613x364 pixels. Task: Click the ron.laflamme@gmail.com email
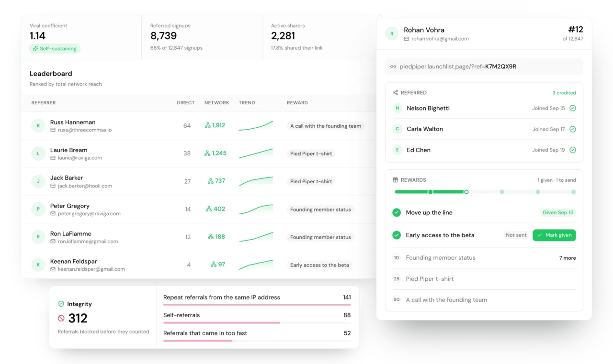pos(88,242)
